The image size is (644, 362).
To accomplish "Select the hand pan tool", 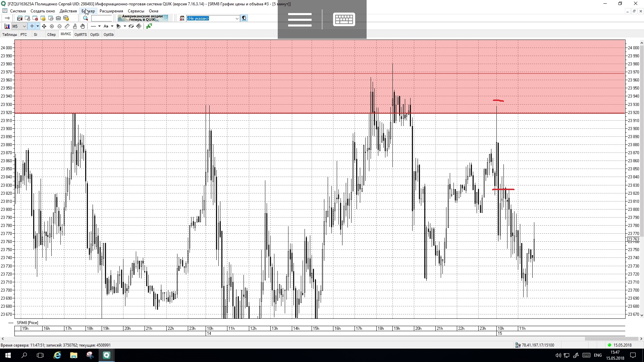I will pyautogui.click(x=83, y=26).
